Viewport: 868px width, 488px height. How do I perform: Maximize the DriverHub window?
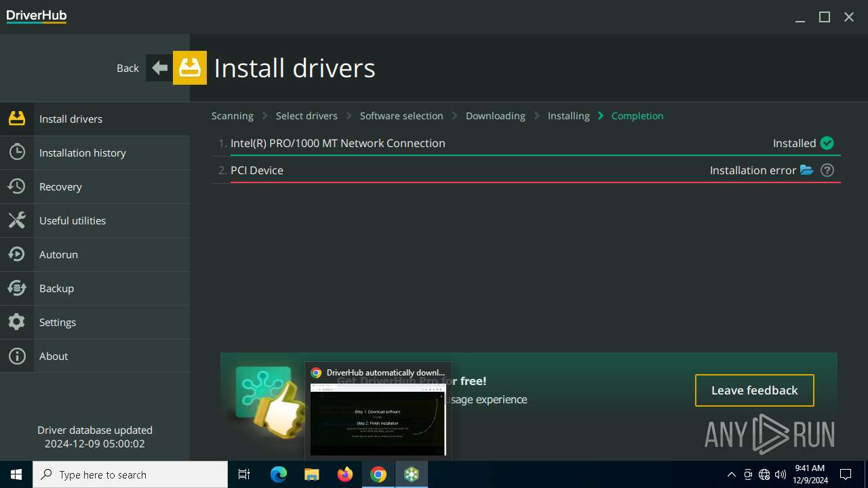(x=825, y=17)
